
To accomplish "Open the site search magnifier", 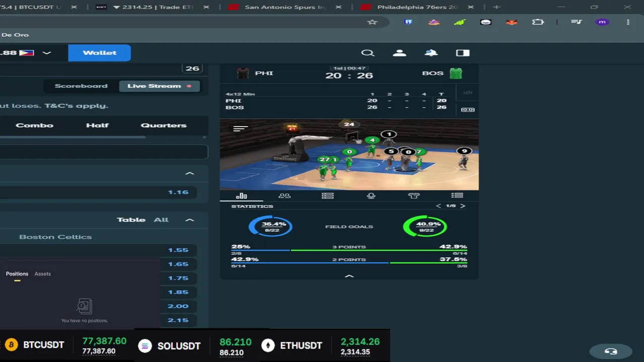I will point(368,53).
